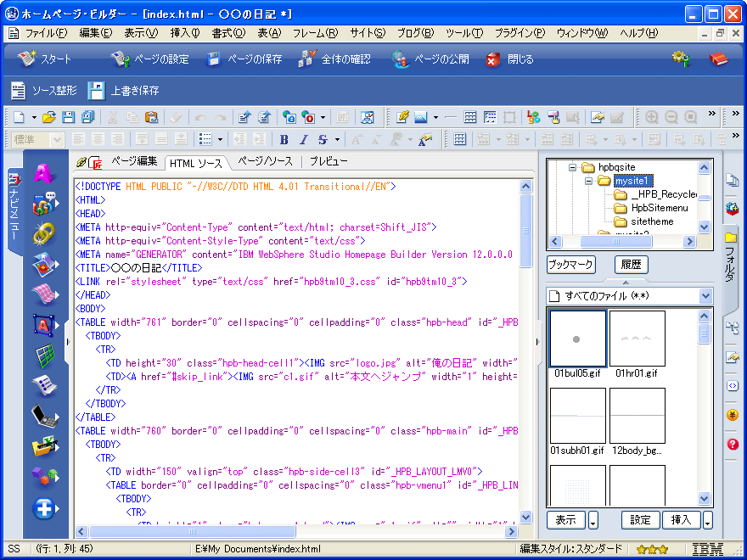
Task: Click the purple letter A logo icon in navi menu
Action: (x=43, y=173)
